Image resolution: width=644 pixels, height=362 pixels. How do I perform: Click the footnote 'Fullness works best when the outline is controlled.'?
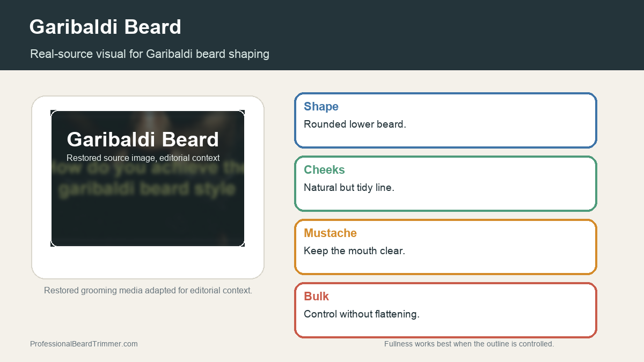(x=469, y=344)
